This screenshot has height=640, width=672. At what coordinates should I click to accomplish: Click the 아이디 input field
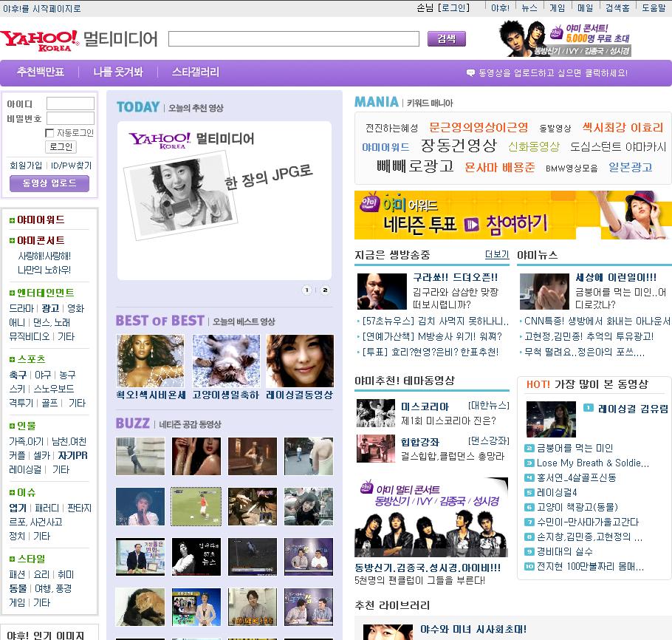pos(70,103)
